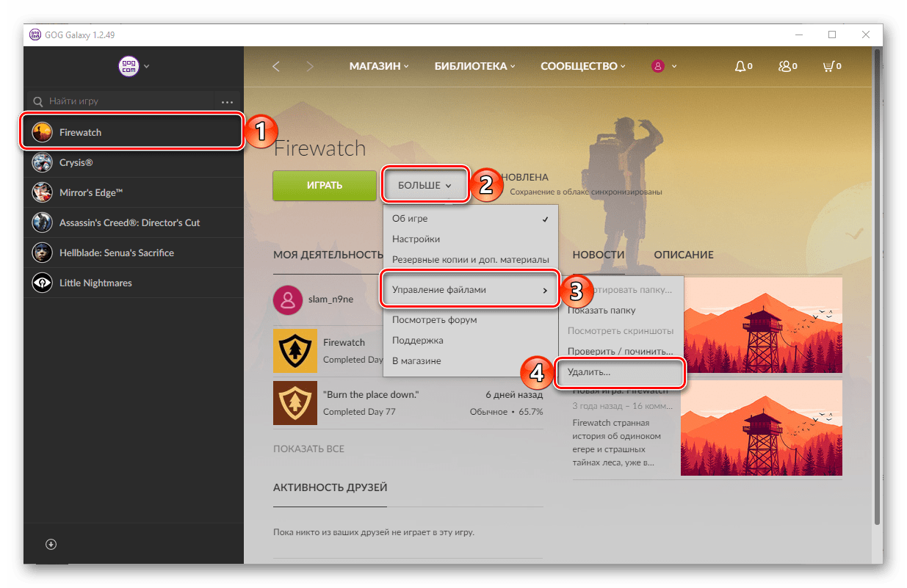Viewport: 907px width, 588px height.
Task: Open the БОЛЬШЕ dropdown button
Action: tap(424, 185)
